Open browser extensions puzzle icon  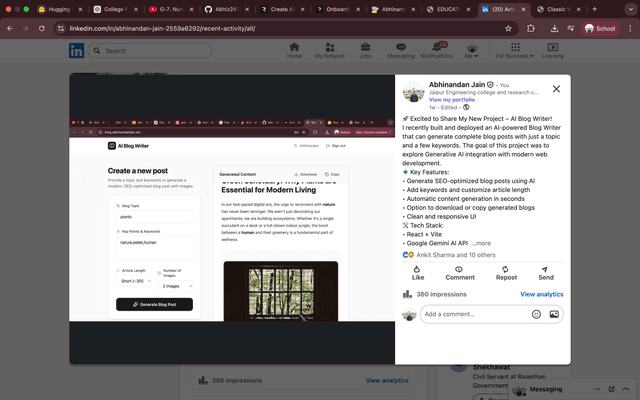click(x=531, y=29)
